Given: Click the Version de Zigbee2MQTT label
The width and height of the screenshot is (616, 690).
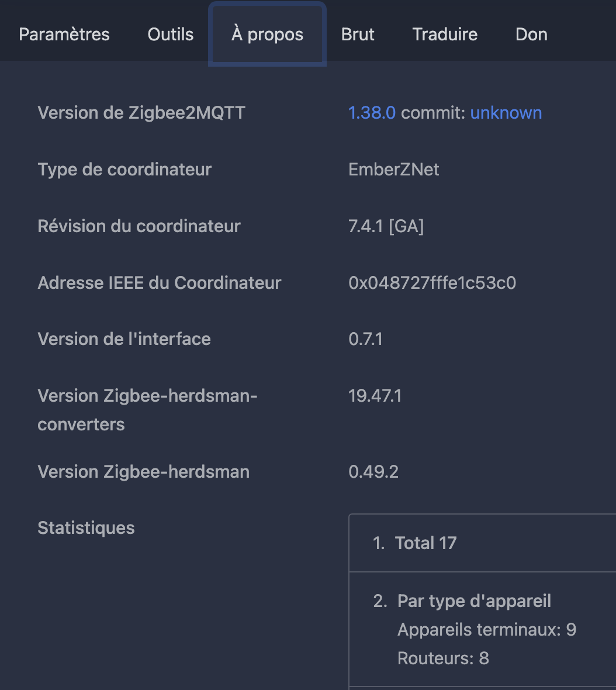Looking at the screenshot, I should pos(141,113).
